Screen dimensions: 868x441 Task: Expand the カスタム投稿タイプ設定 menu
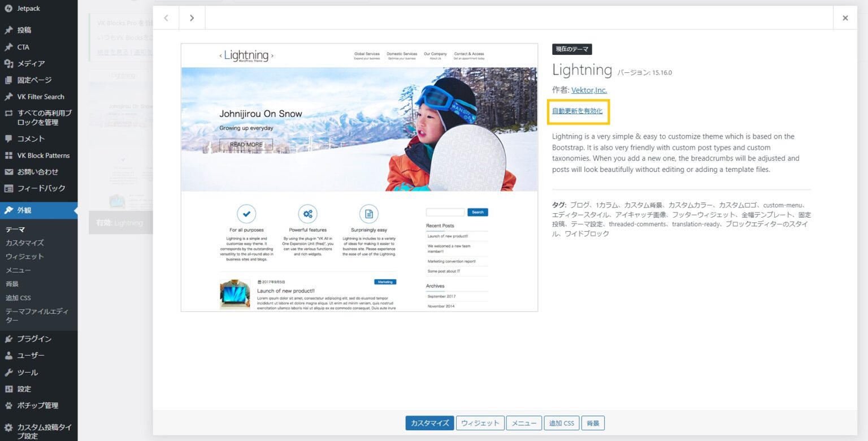click(40, 431)
